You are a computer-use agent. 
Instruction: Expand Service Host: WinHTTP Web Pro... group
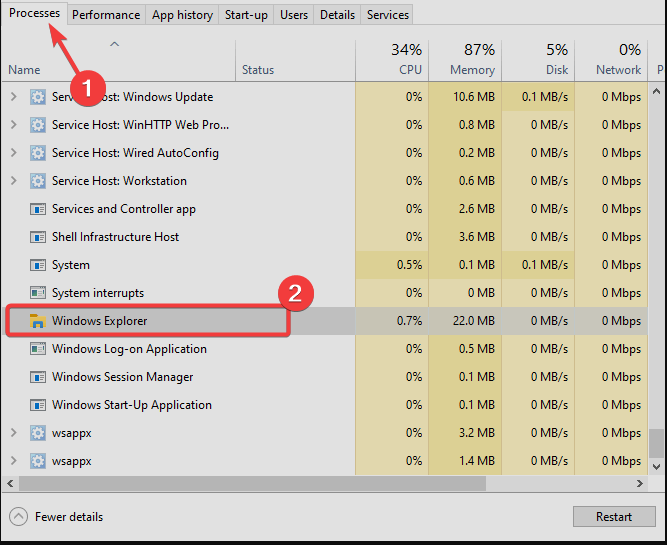(14, 125)
